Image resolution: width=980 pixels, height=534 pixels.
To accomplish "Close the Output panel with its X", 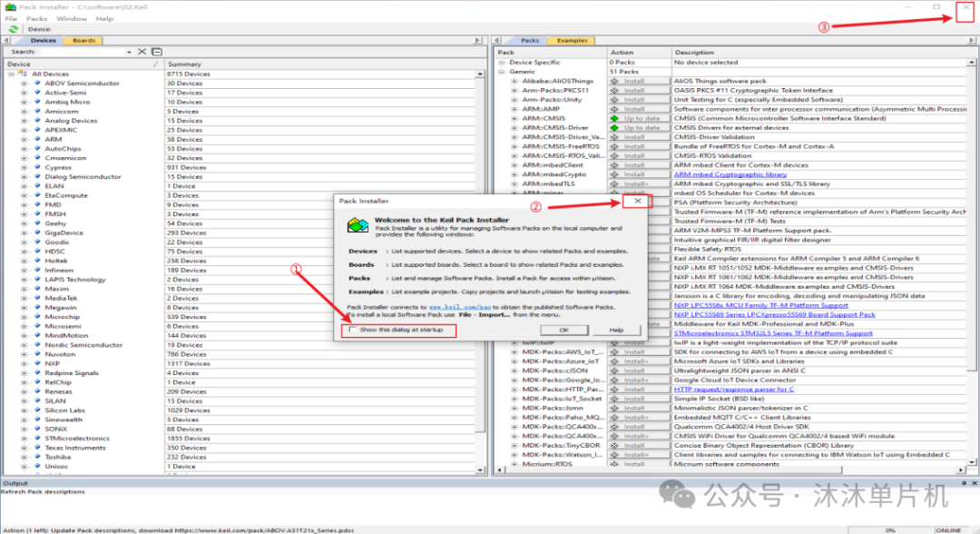I will 975,483.
